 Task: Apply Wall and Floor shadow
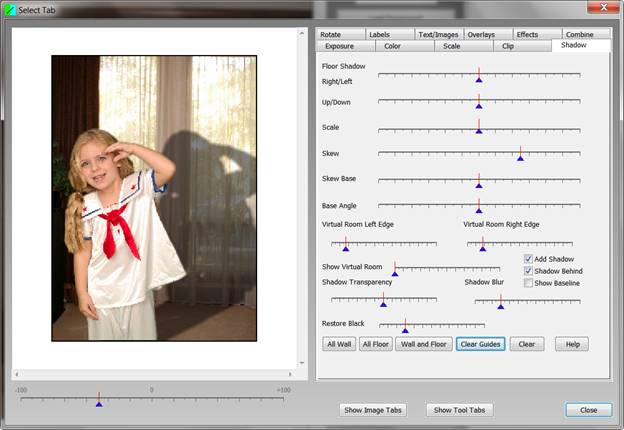tap(421, 344)
